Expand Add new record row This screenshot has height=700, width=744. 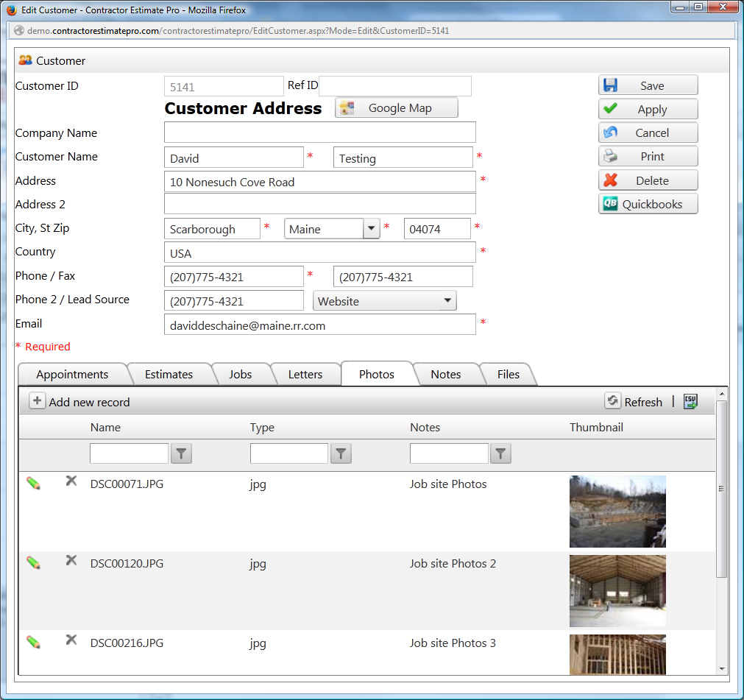tap(37, 400)
